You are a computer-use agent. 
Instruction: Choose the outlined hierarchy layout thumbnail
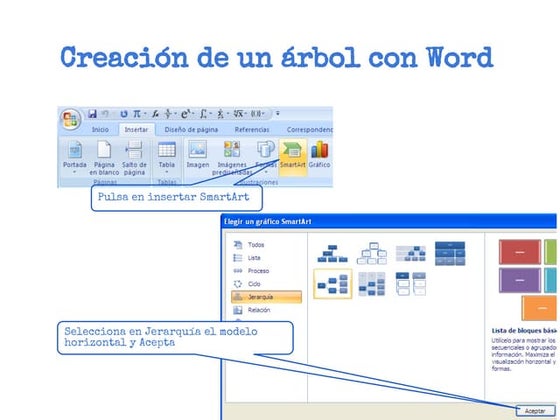(372, 254)
